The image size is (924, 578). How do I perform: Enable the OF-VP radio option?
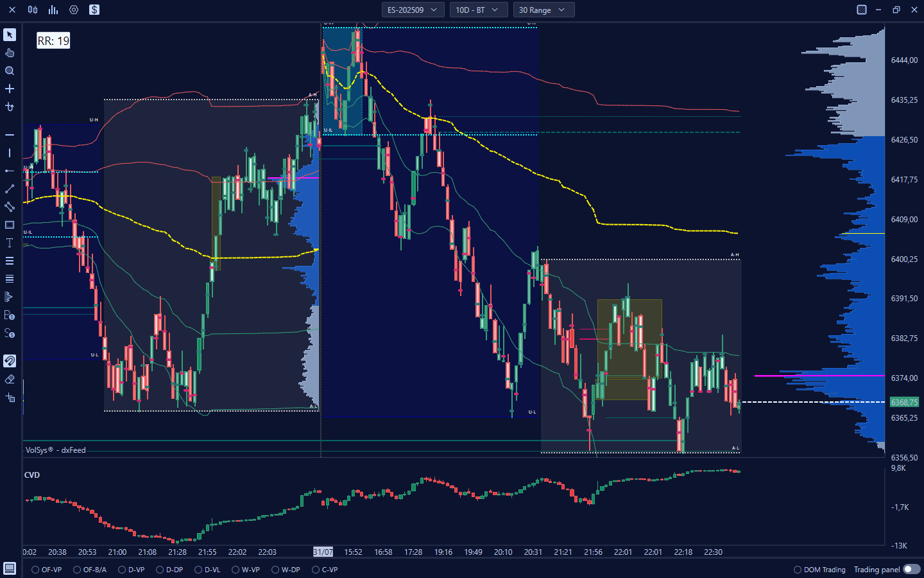(x=36, y=570)
